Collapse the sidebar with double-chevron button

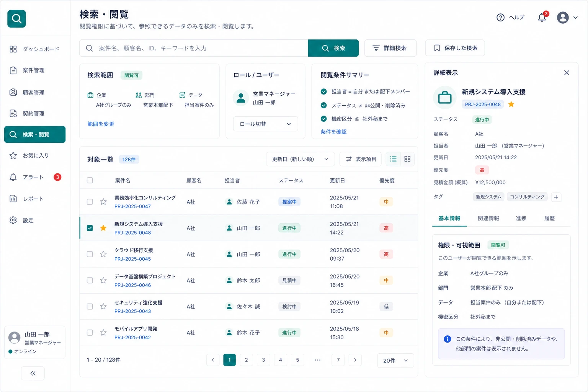33,373
